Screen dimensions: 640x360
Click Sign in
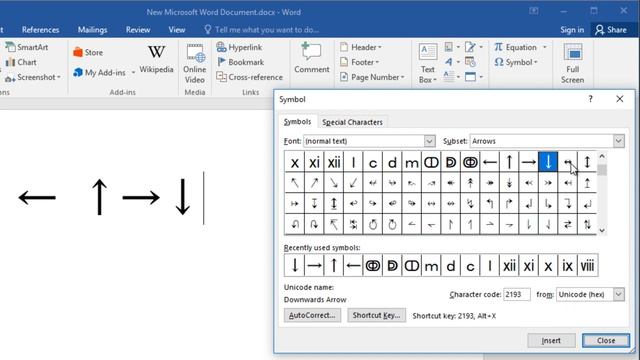572,30
